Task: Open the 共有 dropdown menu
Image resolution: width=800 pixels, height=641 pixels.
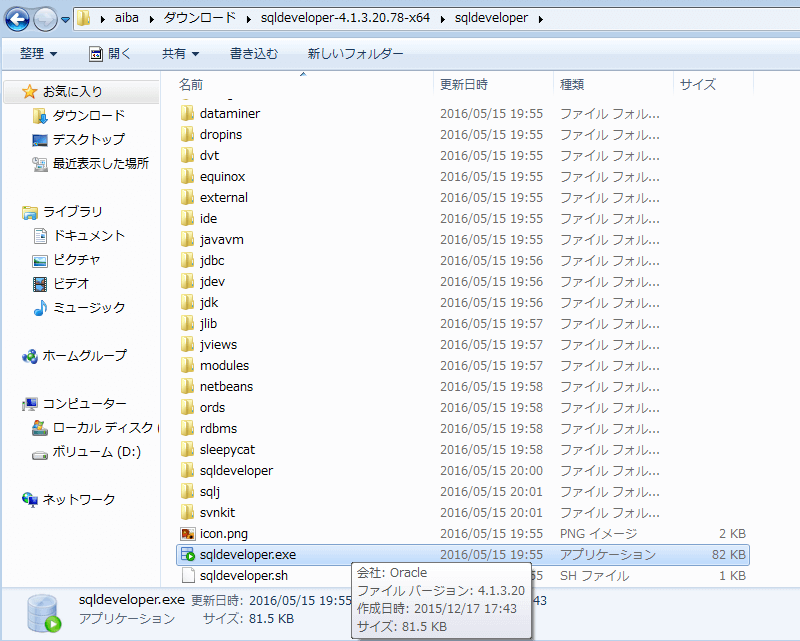Action: 180,53
